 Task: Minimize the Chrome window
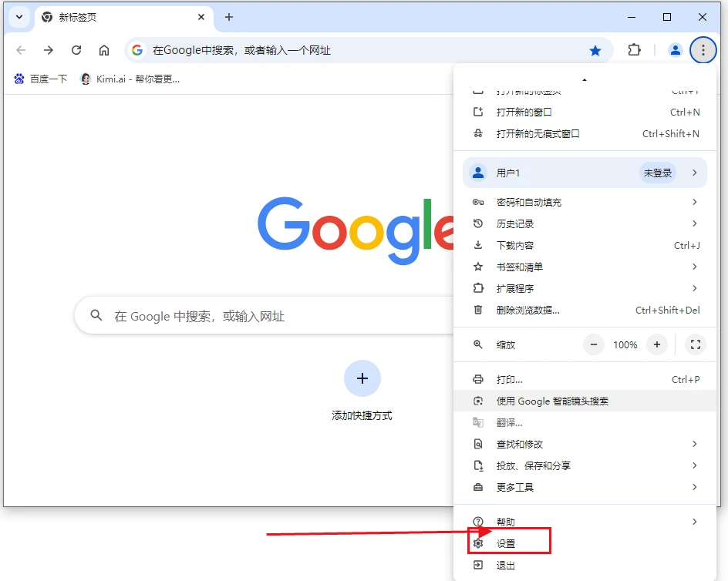632,17
